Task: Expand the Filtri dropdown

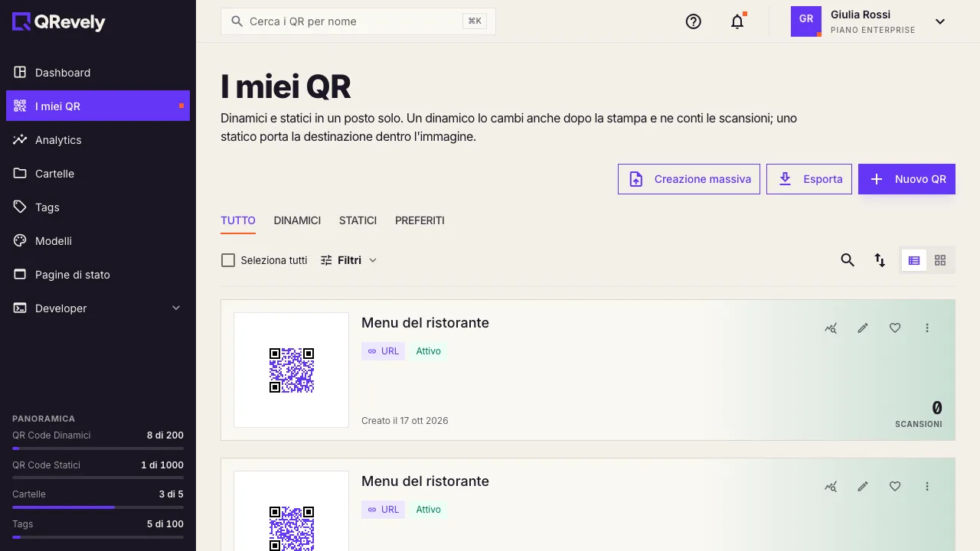Action: point(349,260)
